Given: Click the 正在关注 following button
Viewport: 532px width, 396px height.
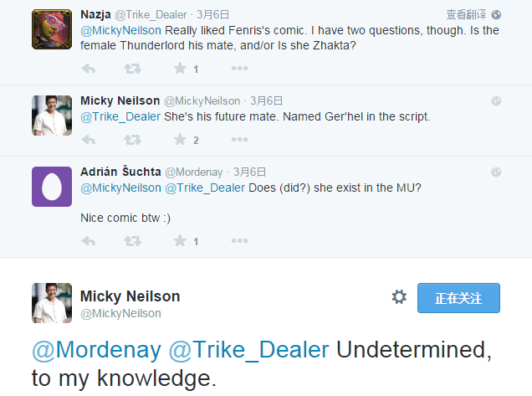Looking at the screenshot, I should [458, 298].
